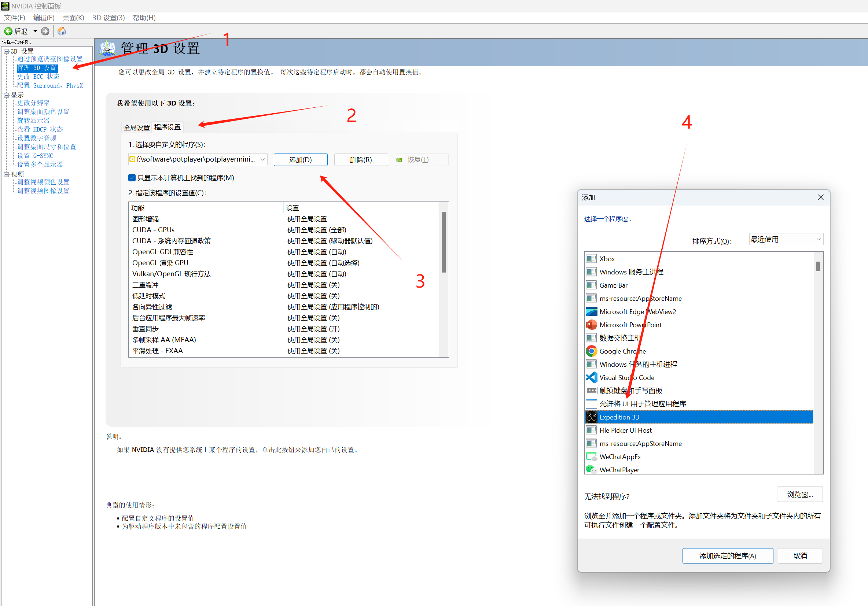Select 调整视频图像设置 in tree
The height and width of the screenshot is (606, 868).
[43, 191]
